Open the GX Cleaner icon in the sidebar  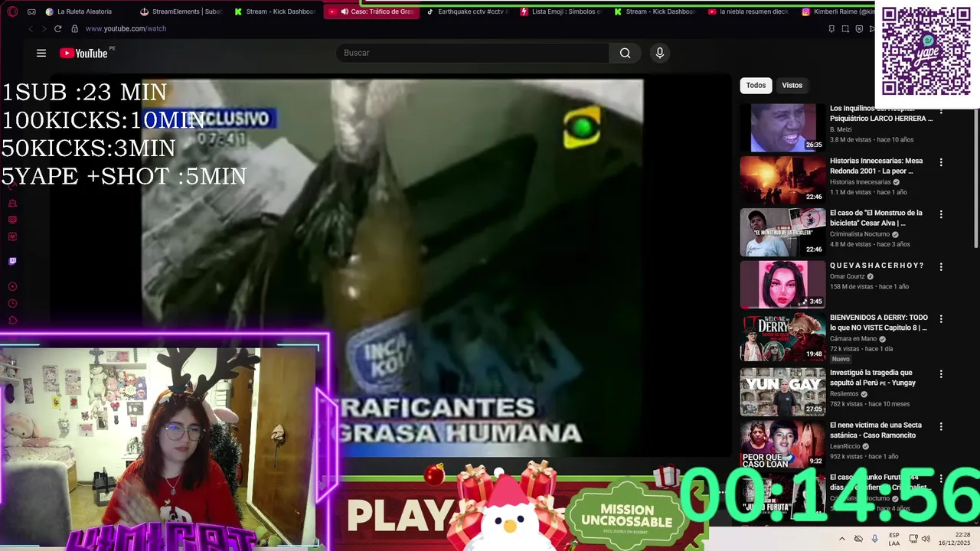(12, 203)
